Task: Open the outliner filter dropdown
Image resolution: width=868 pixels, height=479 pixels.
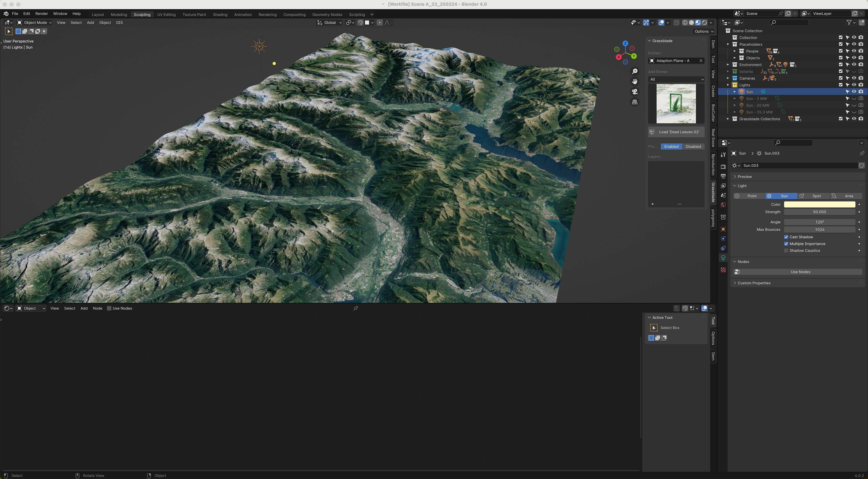Action: tap(851, 23)
